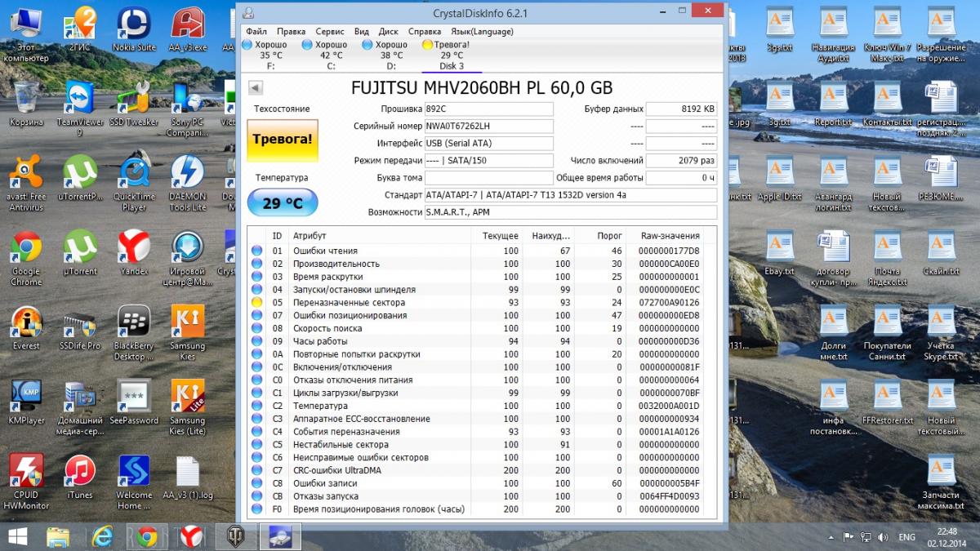Click the taskbar clock showing 22:48
Viewport: 980px width, 551px height.
947,536
